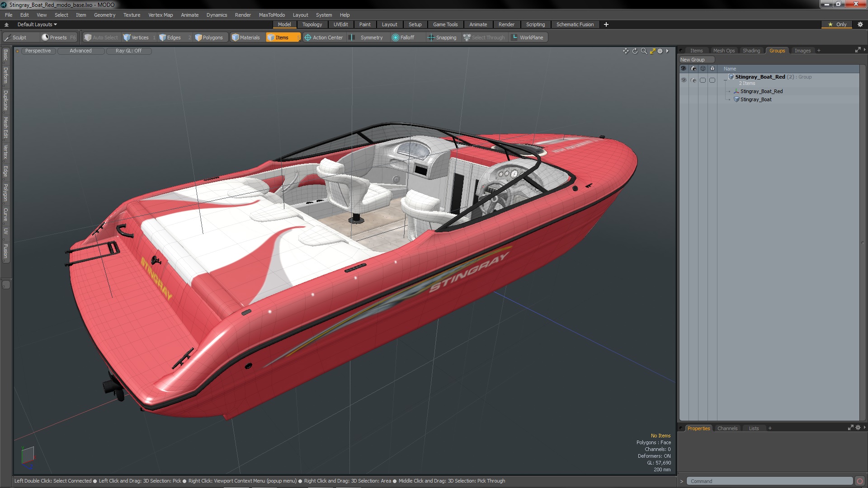Open the MaxToModo menu
This screenshot has width=868, height=488.
click(272, 15)
